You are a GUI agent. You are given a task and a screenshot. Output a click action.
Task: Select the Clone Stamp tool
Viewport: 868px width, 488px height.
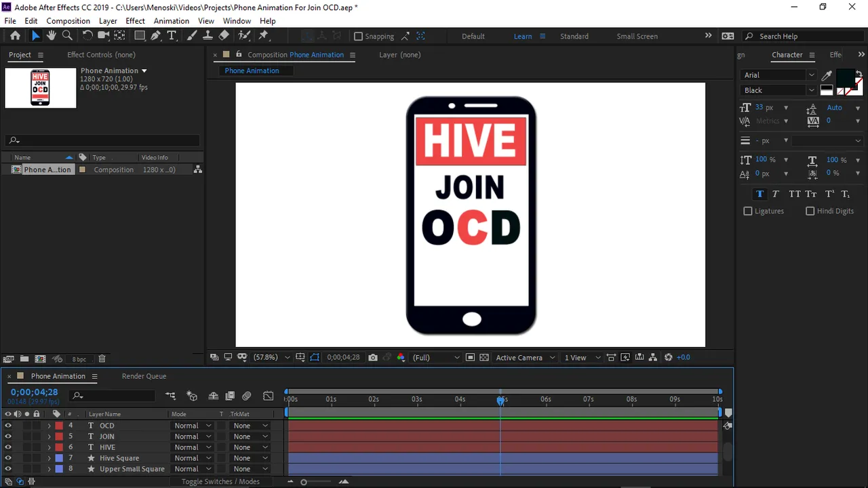(208, 36)
